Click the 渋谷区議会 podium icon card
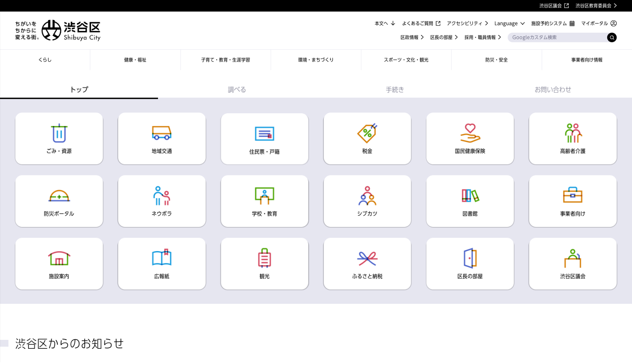Image resolution: width=632 pixels, height=364 pixels. pos(573,264)
